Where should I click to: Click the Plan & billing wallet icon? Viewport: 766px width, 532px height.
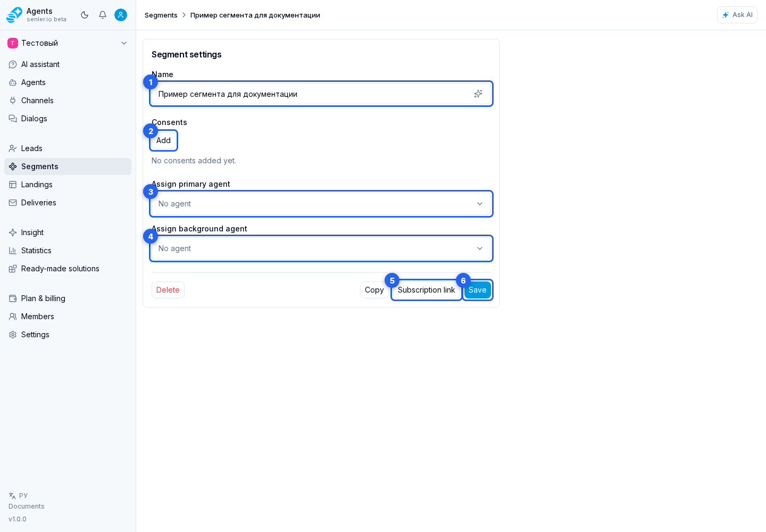13,298
